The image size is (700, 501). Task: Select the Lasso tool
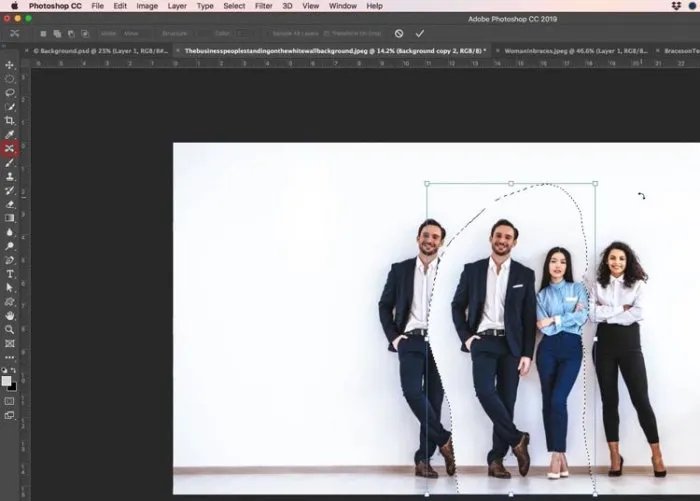click(x=10, y=93)
